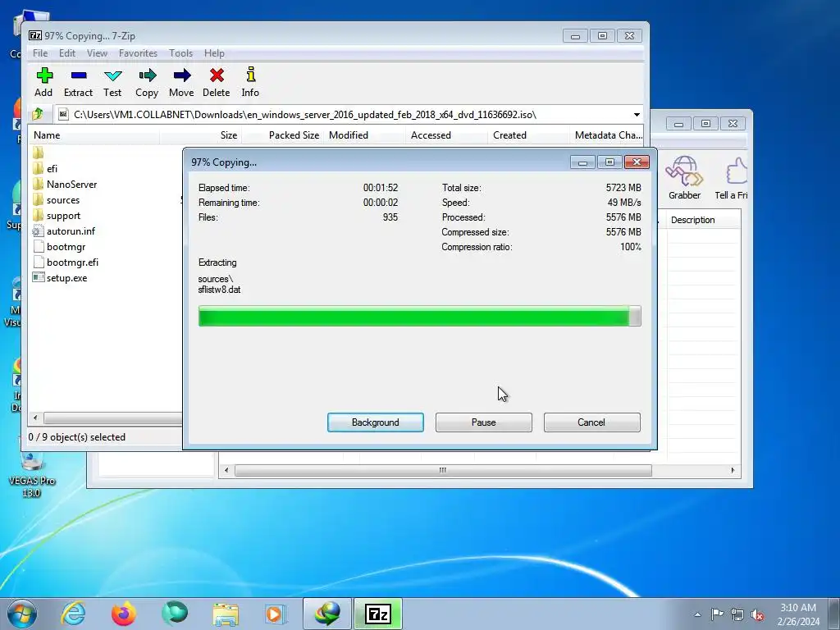Show hidden tray icons arrow

pyautogui.click(x=697, y=614)
